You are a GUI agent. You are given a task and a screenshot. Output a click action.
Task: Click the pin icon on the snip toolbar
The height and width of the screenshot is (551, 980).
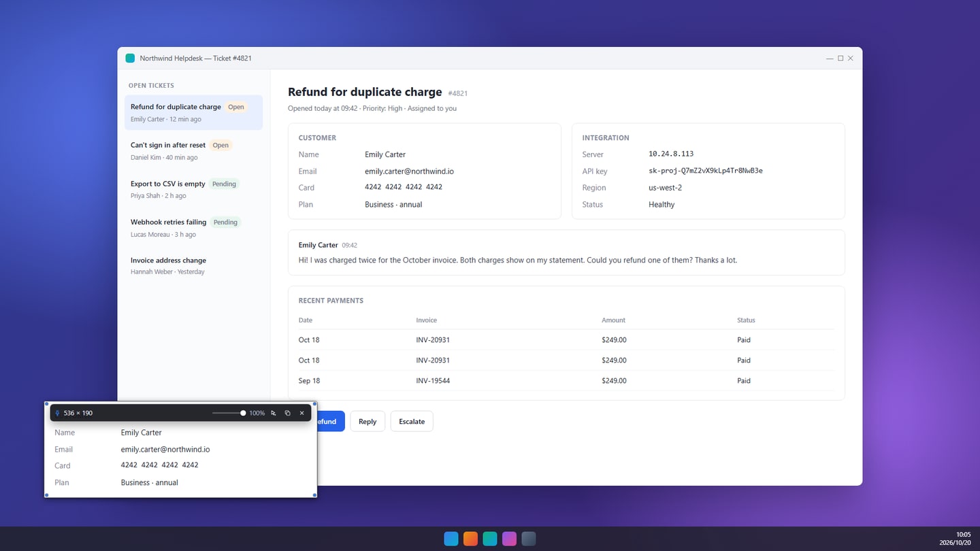tap(57, 413)
